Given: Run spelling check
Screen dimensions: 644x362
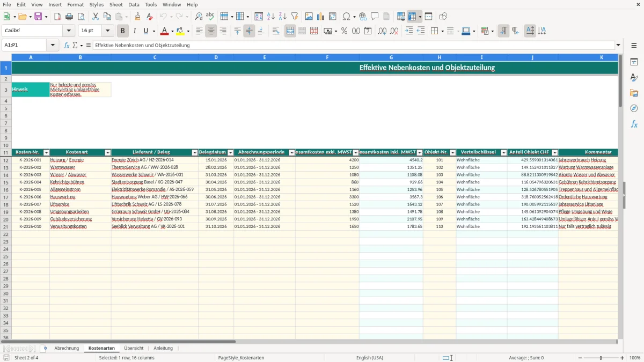Looking at the screenshot, I should click(210, 17).
